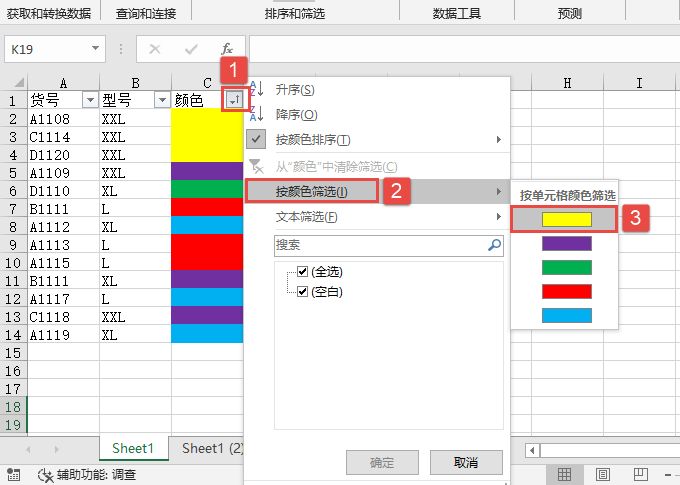Click the previous sheet navigation arrow
680x485 pixels.
(28, 449)
